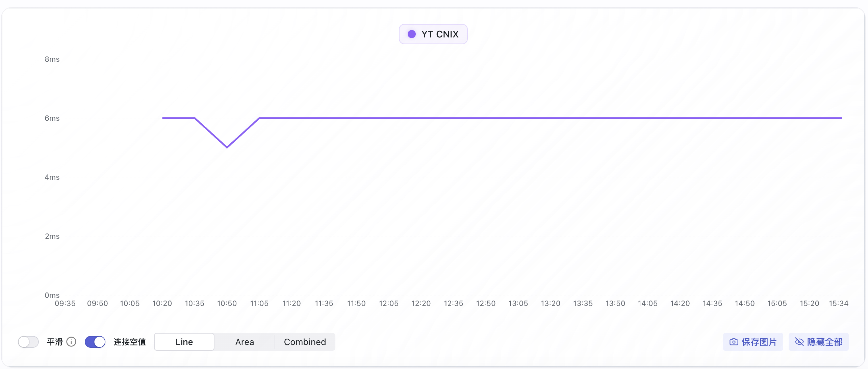Click the 10:20 x-axis time label
Image resolution: width=868 pixels, height=369 pixels.
[x=162, y=303]
